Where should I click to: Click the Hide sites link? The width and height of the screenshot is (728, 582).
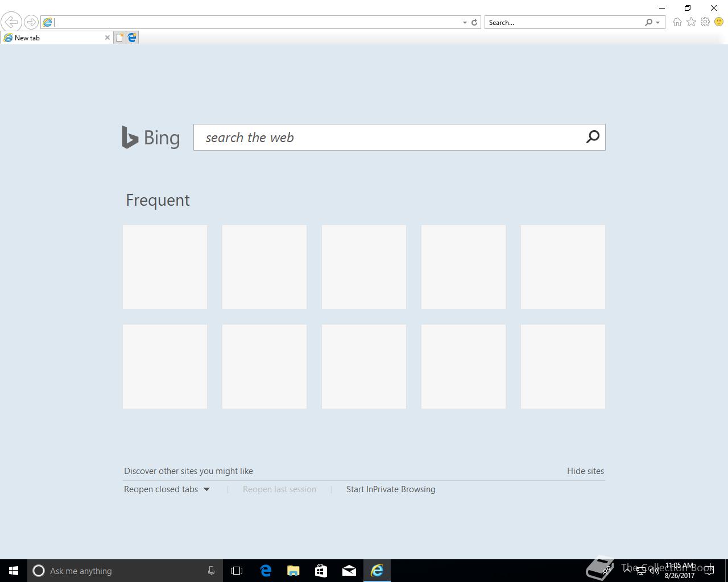point(585,471)
